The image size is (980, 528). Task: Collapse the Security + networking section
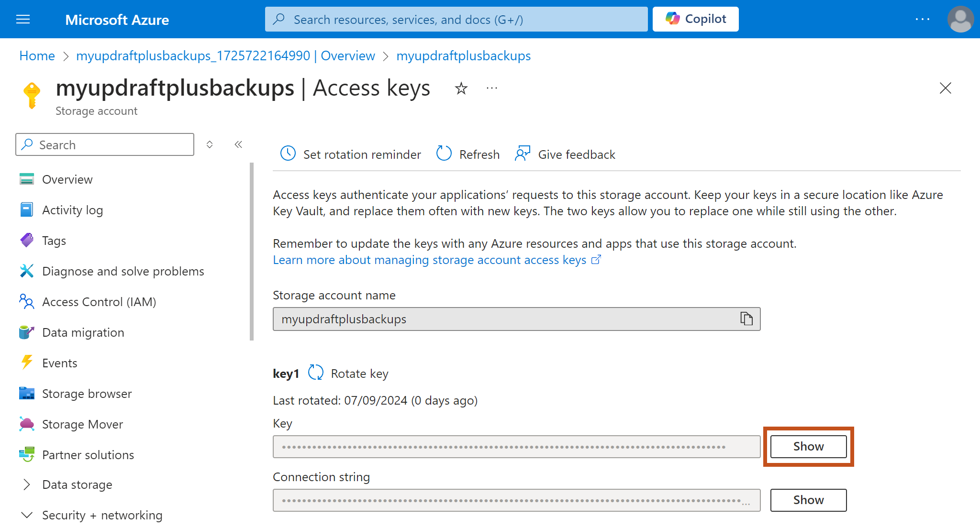click(27, 515)
